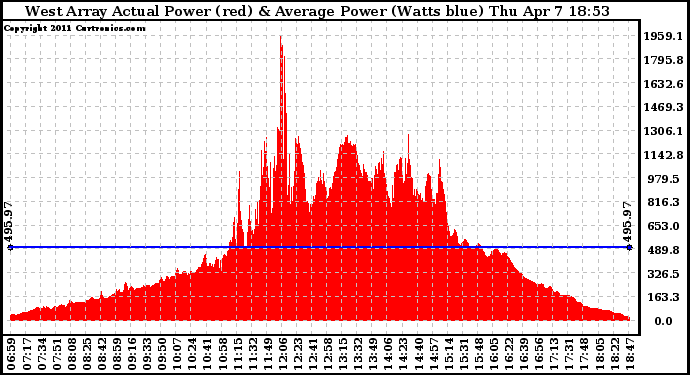
Task: Click the 11:15 time label
Action: point(237,354)
